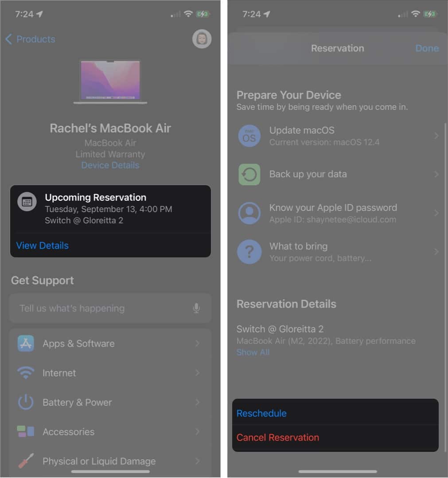Tap the Reservation sheet title
Image resolution: width=448 pixels, height=478 pixels.
[337, 48]
